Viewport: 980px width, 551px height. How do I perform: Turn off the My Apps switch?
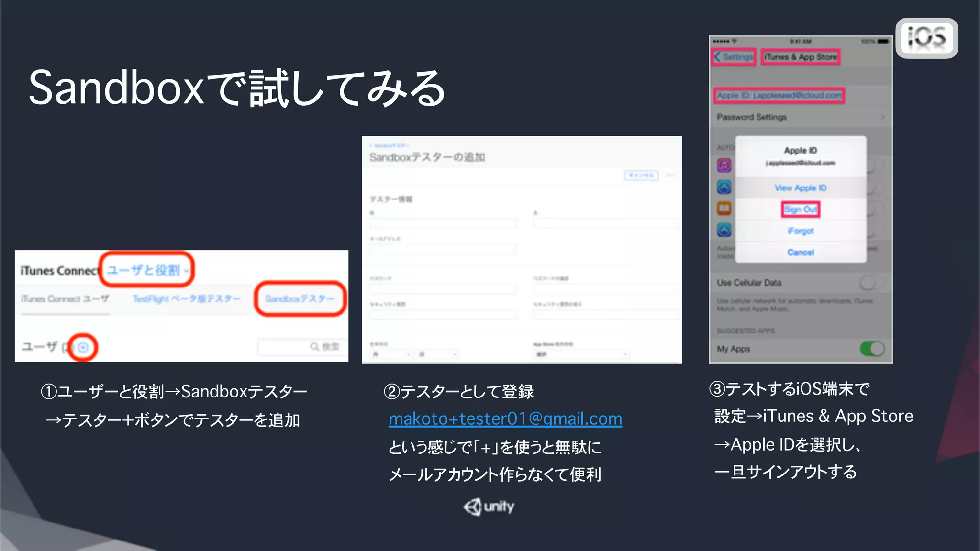[x=872, y=349]
